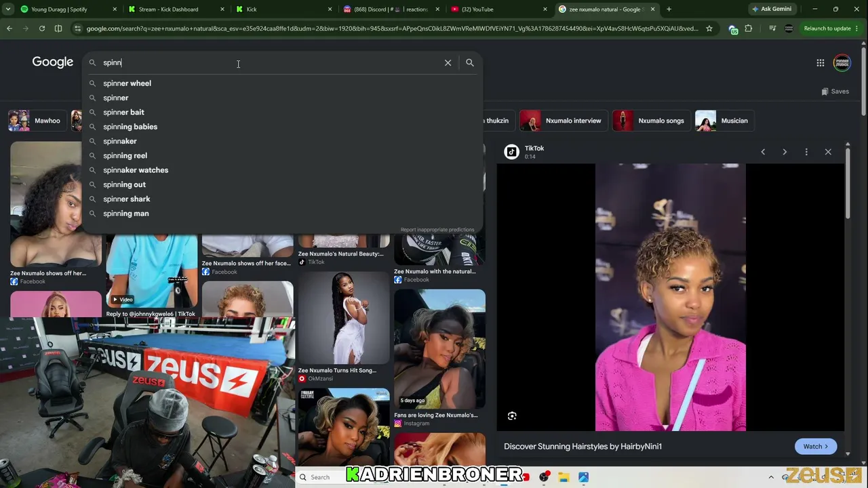Open "Zee Nxumalo Turns Hit Song" thumbnail
Viewport: 868px width, 488px height.
click(x=344, y=319)
